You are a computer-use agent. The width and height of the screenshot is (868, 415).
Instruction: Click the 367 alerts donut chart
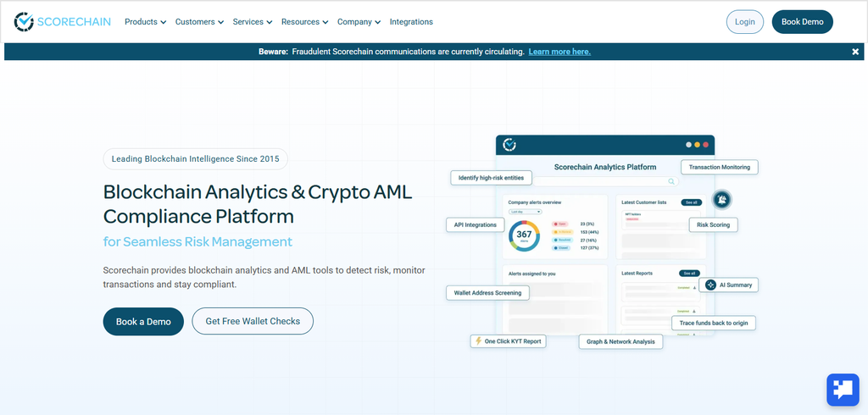point(524,235)
